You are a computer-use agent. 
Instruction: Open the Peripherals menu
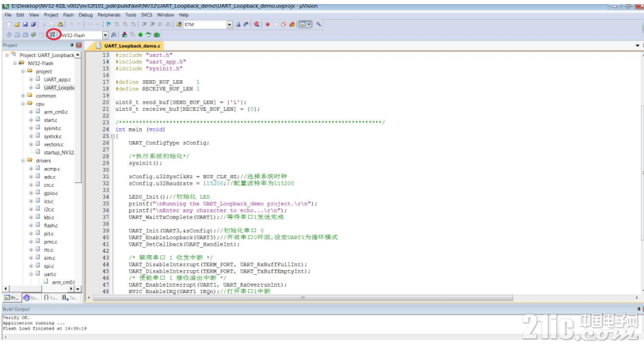(x=109, y=15)
